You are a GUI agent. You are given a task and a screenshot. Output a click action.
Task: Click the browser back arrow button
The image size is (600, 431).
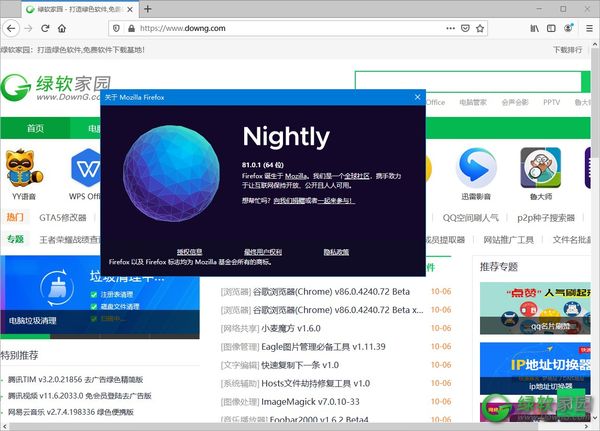tap(11, 29)
